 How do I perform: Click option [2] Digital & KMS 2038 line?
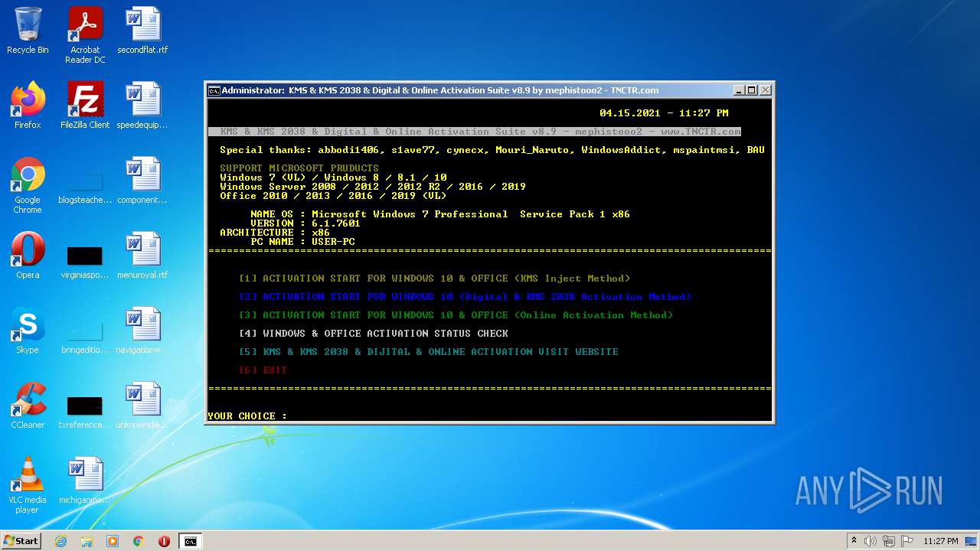(465, 297)
